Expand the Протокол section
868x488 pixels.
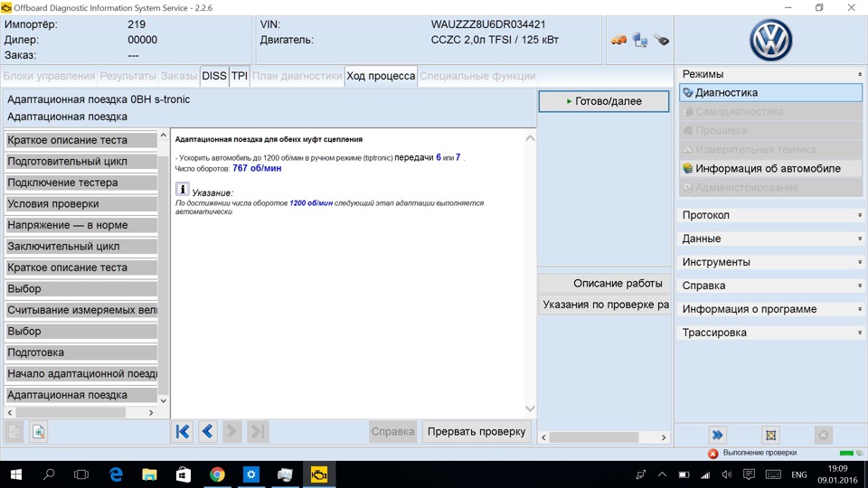pos(860,215)
